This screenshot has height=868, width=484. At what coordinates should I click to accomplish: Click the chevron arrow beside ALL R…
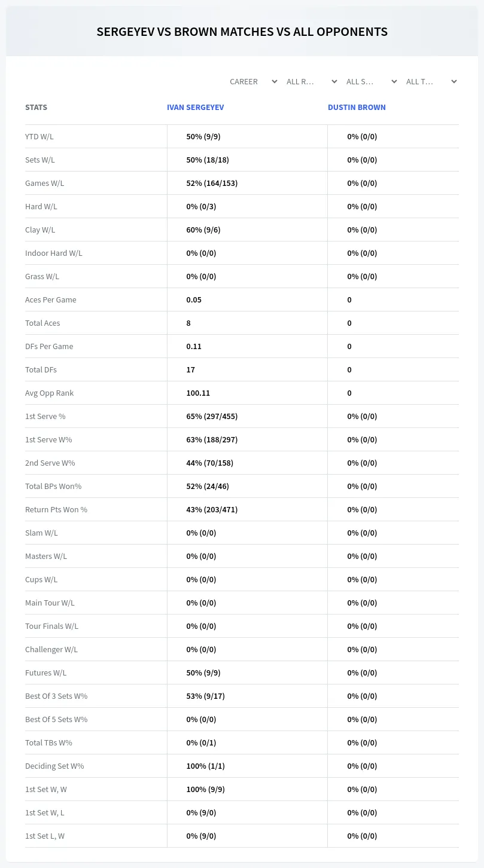(334, 81)
